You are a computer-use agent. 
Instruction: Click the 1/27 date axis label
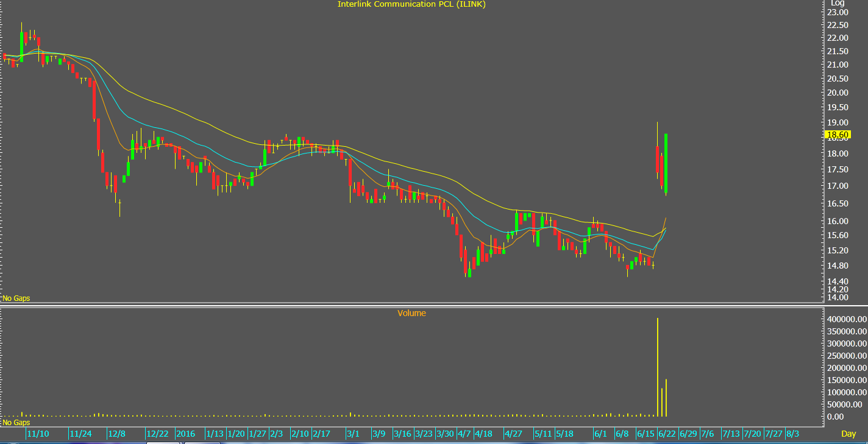(x=257, y=434)
